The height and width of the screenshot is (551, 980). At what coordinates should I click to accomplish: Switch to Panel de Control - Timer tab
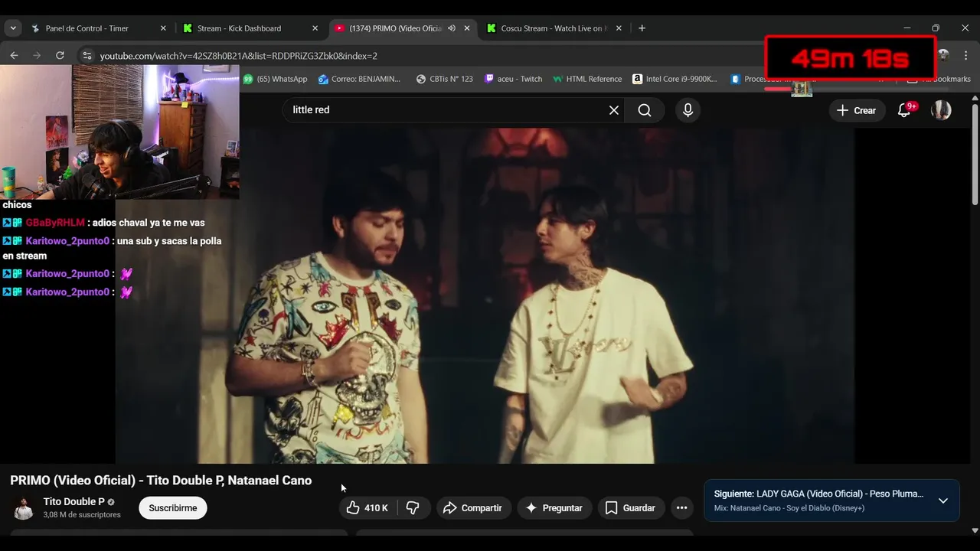(x=87, y=28)
